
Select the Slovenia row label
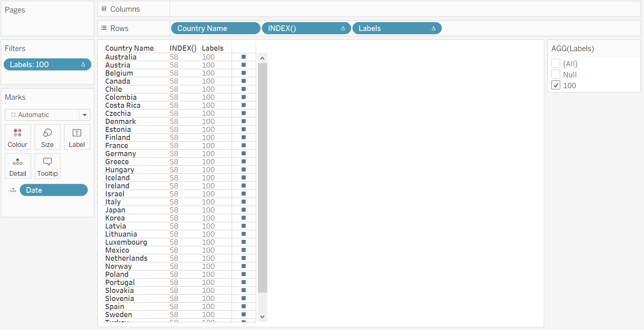(119, 298)
